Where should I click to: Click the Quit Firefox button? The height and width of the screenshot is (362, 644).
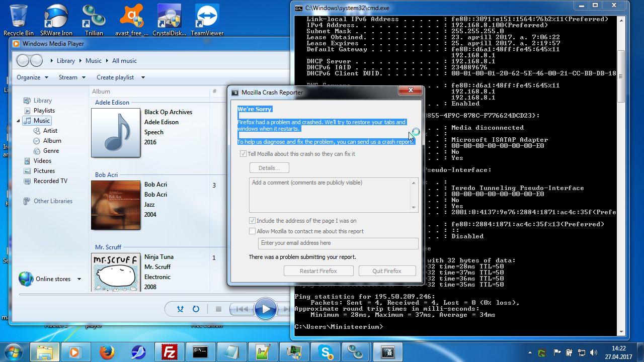[x=387, y=271]
